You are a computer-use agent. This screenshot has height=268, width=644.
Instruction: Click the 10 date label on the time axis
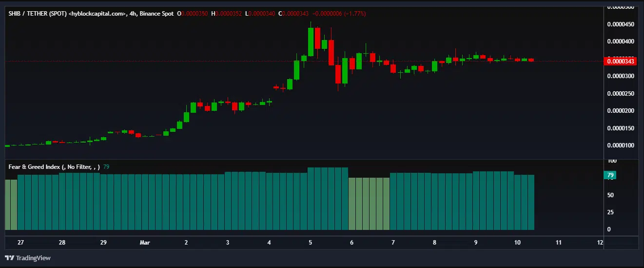coord(517,243)
